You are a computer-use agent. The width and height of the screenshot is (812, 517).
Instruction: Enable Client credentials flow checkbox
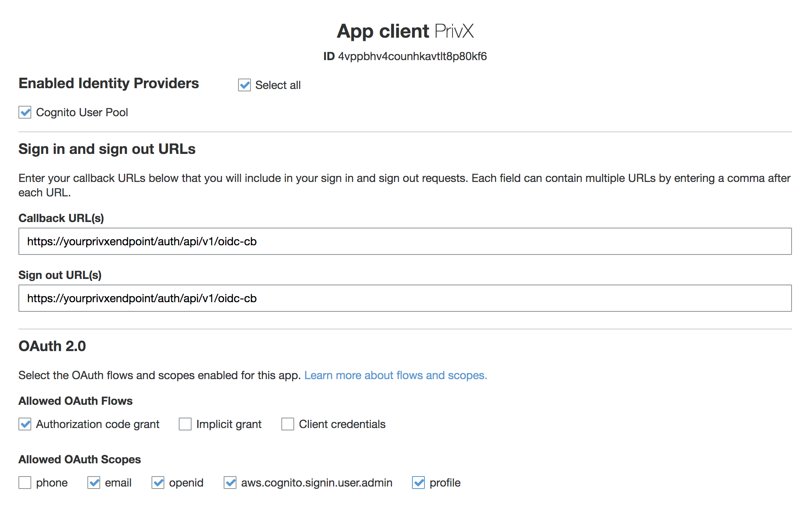point(287,424)
